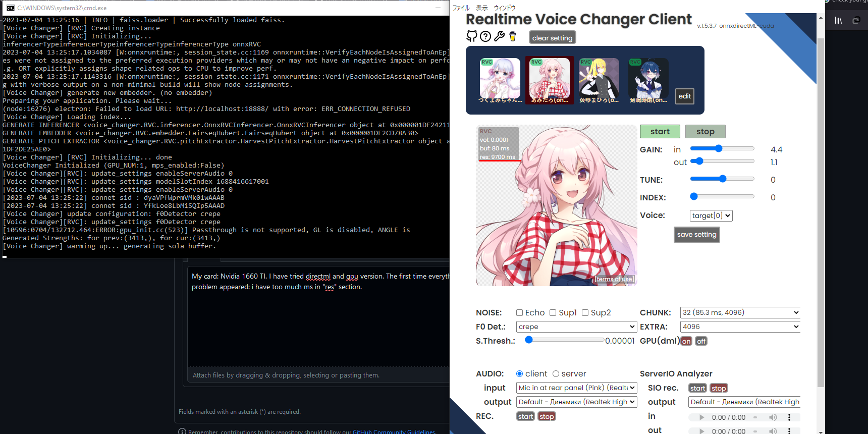Enable the Echo noise checkbox

[x=519, y=313]
